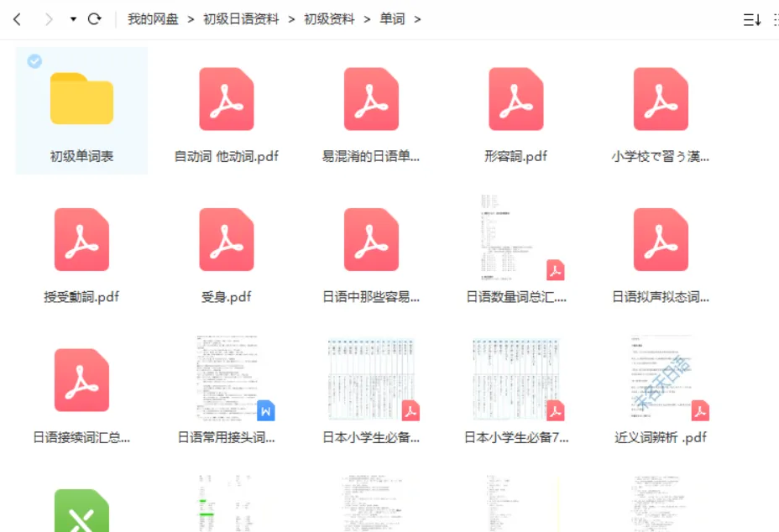
Task: Open the navigation history dropdown arrow
Action: [x=73, y=19]
